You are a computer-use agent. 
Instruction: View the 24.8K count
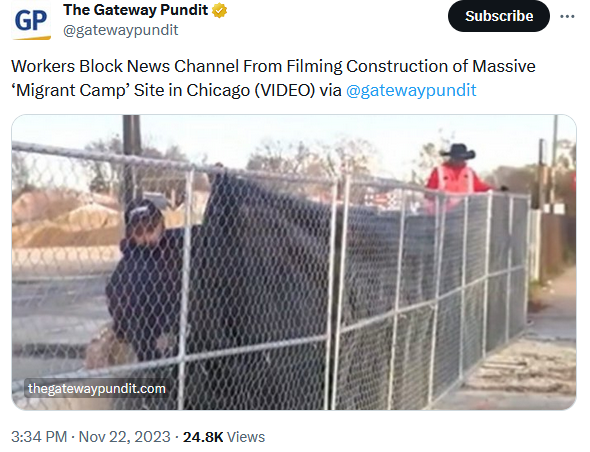pos(203,437)
